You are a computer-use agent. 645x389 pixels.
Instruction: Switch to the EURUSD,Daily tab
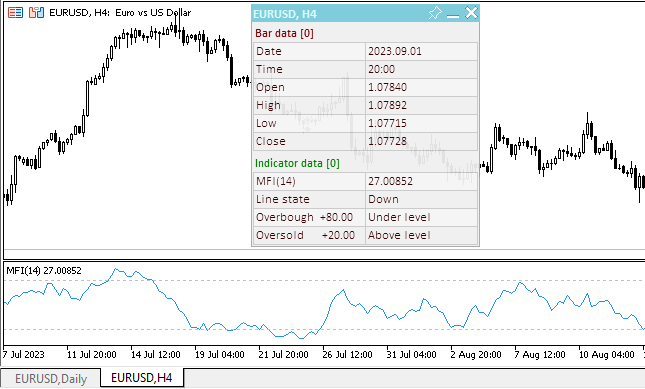(51, 378)
